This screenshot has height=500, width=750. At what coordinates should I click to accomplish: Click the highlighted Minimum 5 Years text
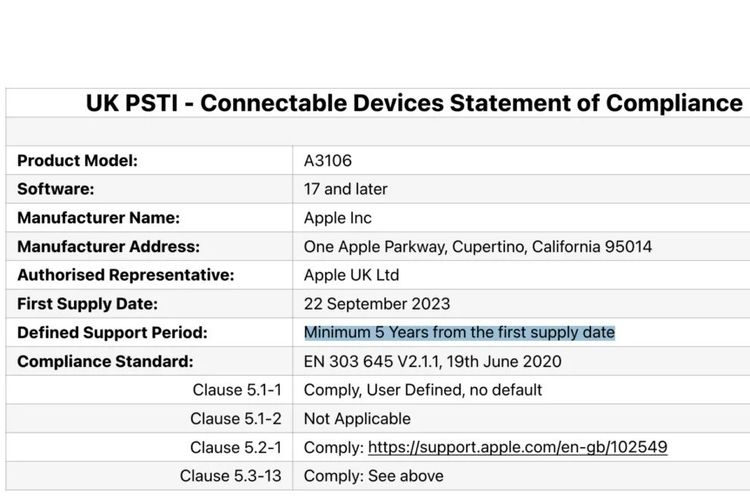[x=459, y=333]
